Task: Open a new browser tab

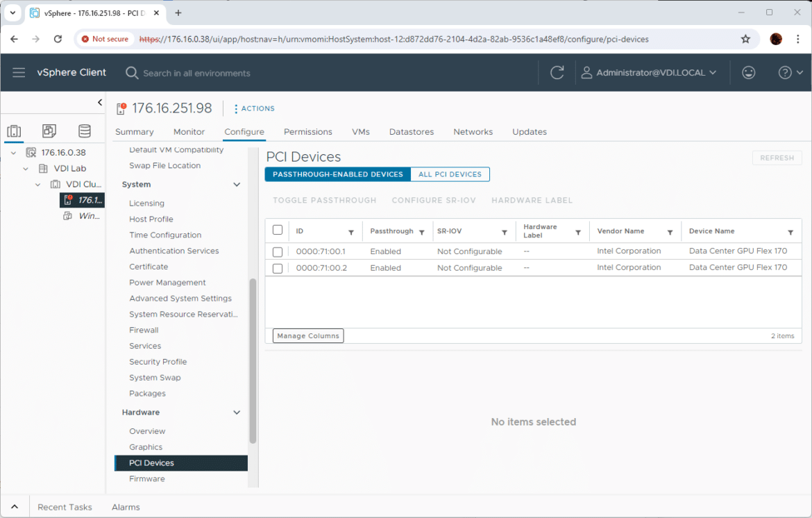Action: click(178, 13)
